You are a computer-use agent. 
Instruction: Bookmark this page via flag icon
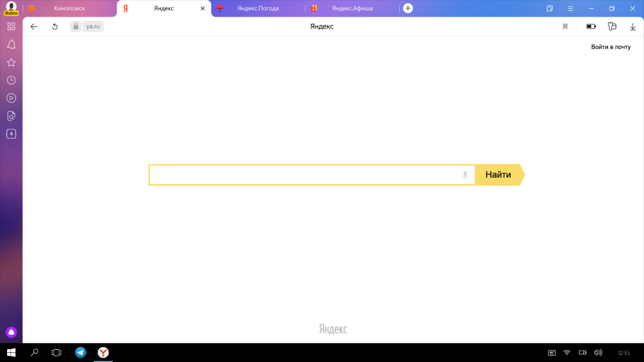point(565,26)
